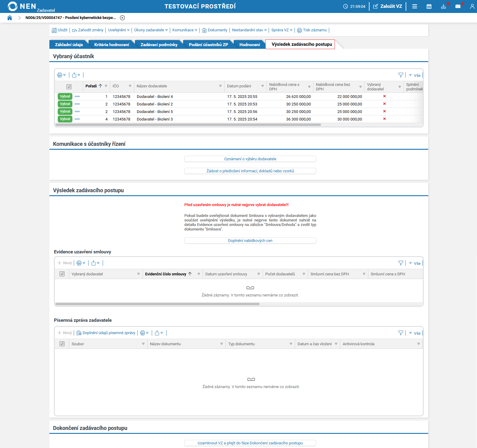Switch to the Kritéria hodnocení tab

111,45
